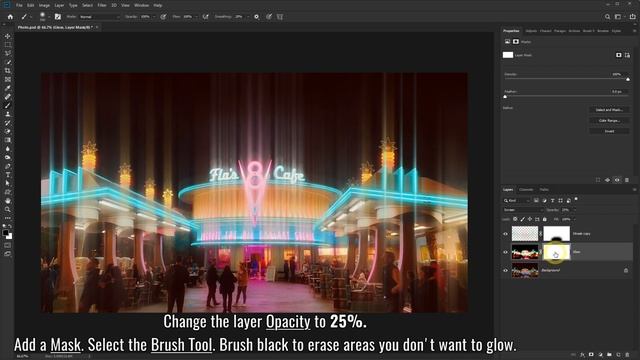Toggle lock image pixels brush icon
Viewport: 640px width, 360px height.
pyautogui.click(x=522, y=219)
